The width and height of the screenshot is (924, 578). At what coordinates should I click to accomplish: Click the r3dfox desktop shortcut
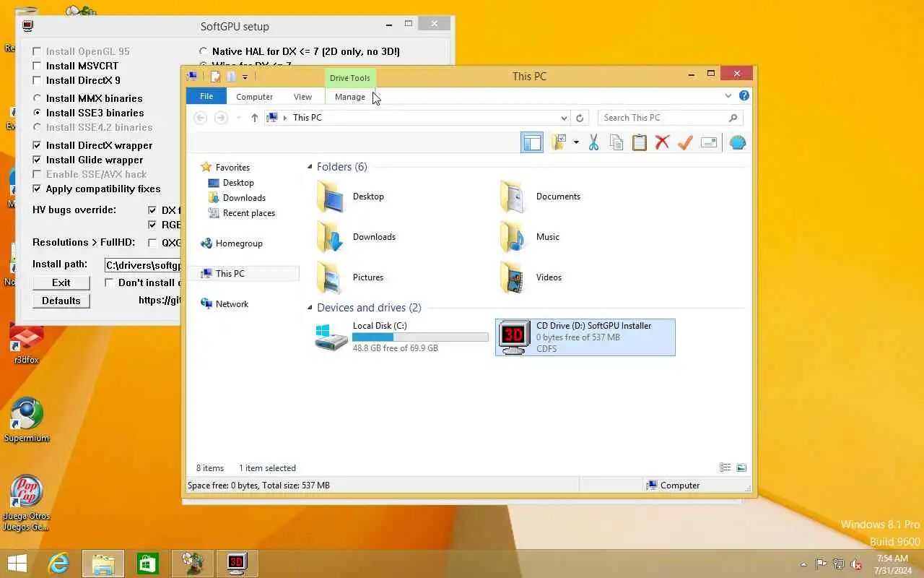[27, 344]
